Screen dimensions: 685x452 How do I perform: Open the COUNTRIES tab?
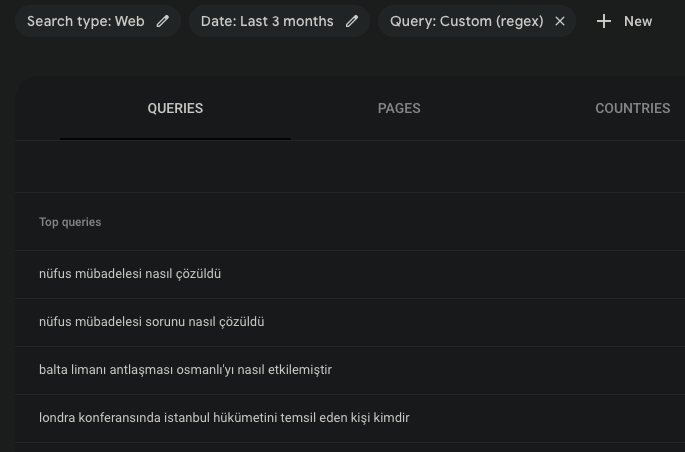tap(633, 108)
